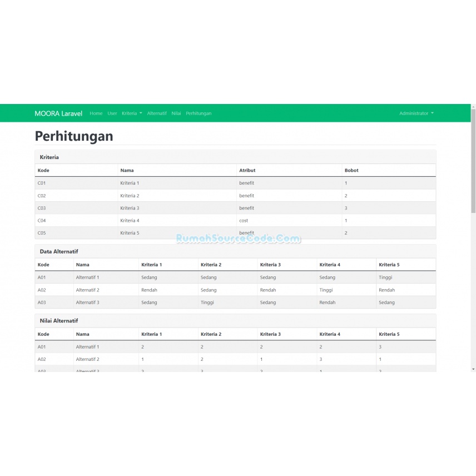Click the MOORA Laravel brand link

58,113
